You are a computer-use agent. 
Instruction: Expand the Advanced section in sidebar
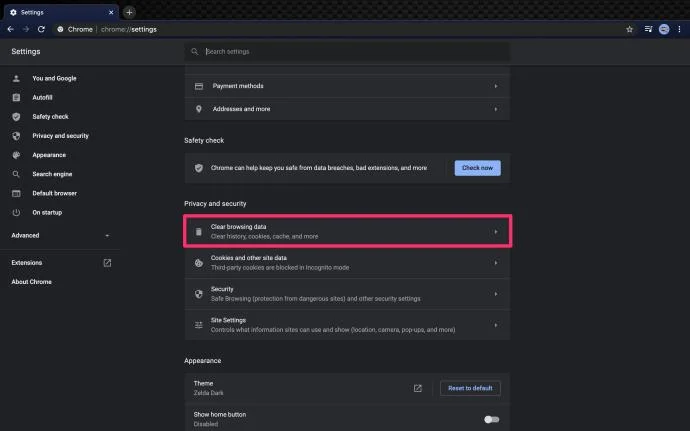pos(60,235)
